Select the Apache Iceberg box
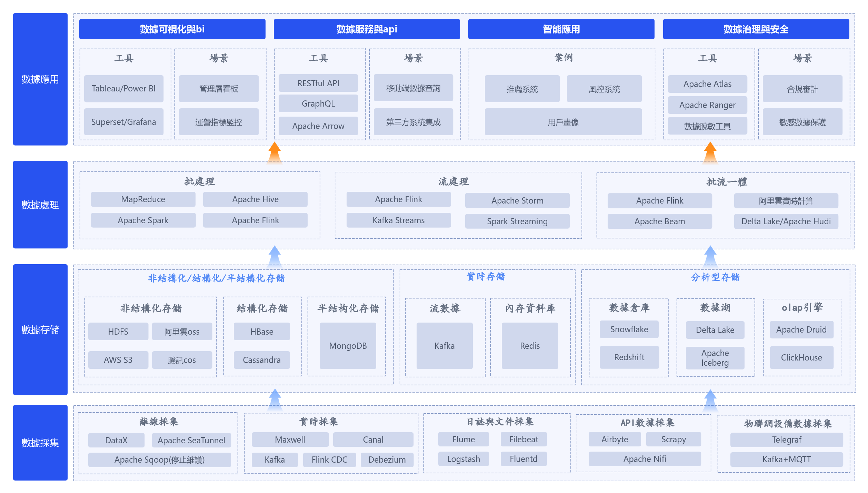The height and width of the screenshot is (493, 868). point(715,358)
